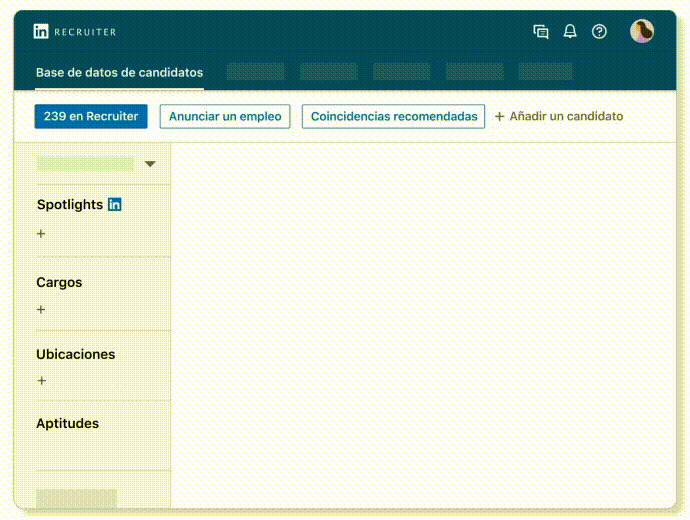This screenshot has width=690, height=520.
Task: Click the LinkedIn badge beside Spotlights
Action: (115, 205)
